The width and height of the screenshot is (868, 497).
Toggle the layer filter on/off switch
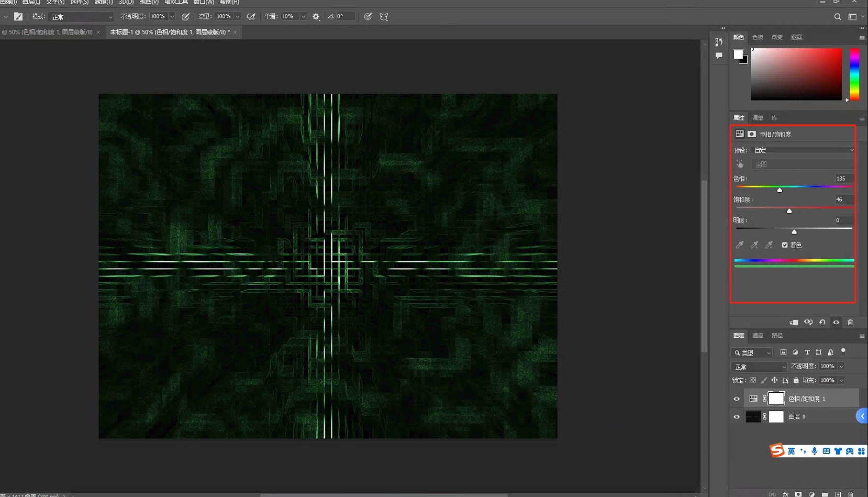pos(843,352)
